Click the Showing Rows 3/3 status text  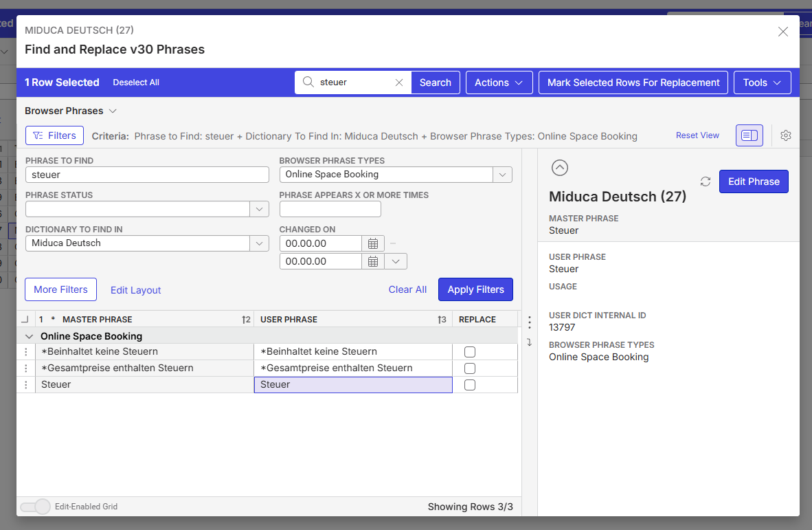click(470, 507)
